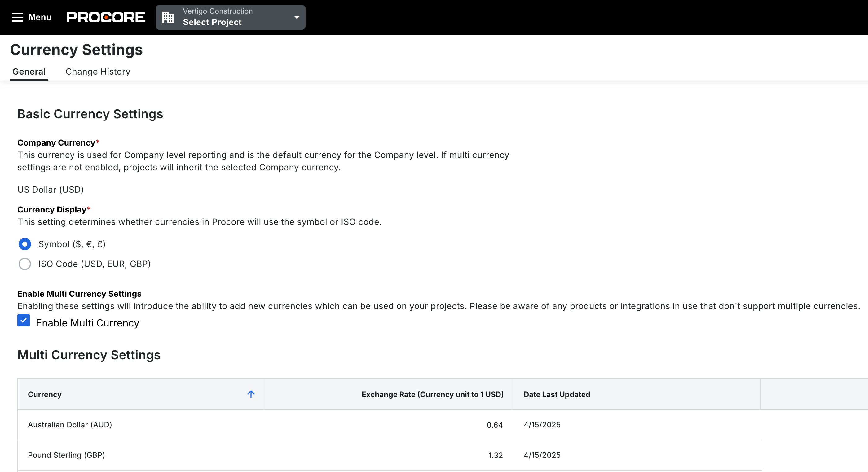This screenshot has width=868, height=472.
Task: Click Exchange Rate column header
Action: (x=432, y=394)
